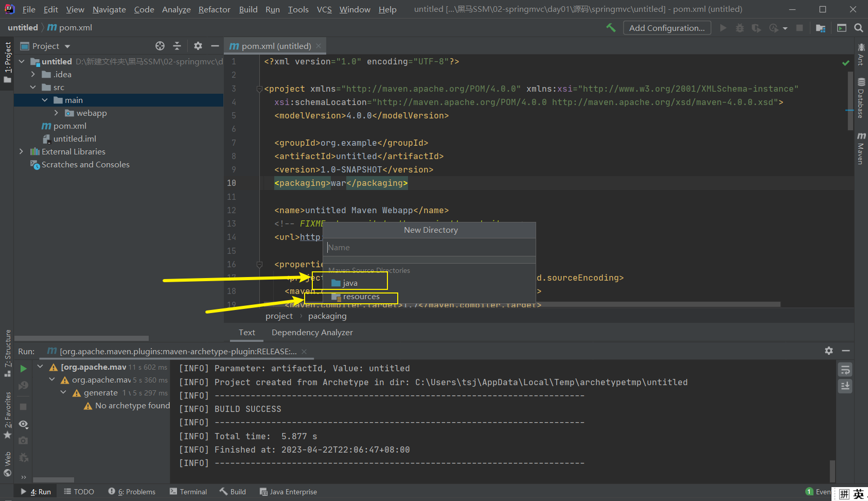
Task: Toggle scroll to end in Run console
Action: pos(845,386)
